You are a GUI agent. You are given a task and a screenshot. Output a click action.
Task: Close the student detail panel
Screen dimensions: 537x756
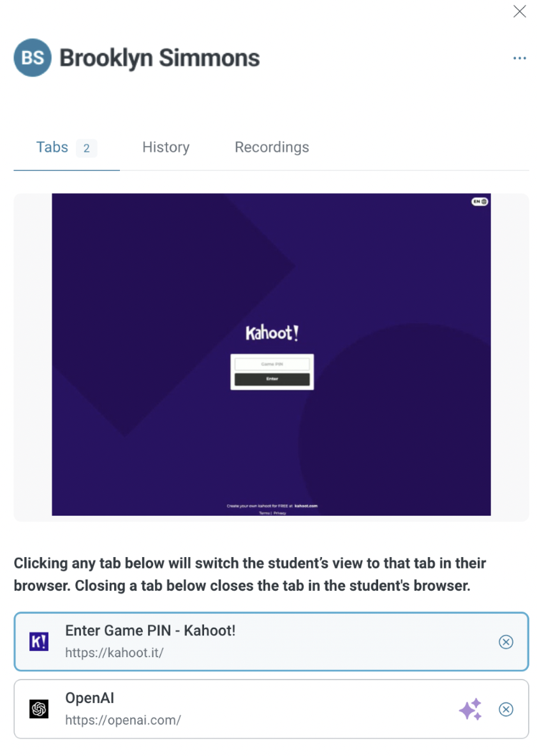[x=519, y=11]
